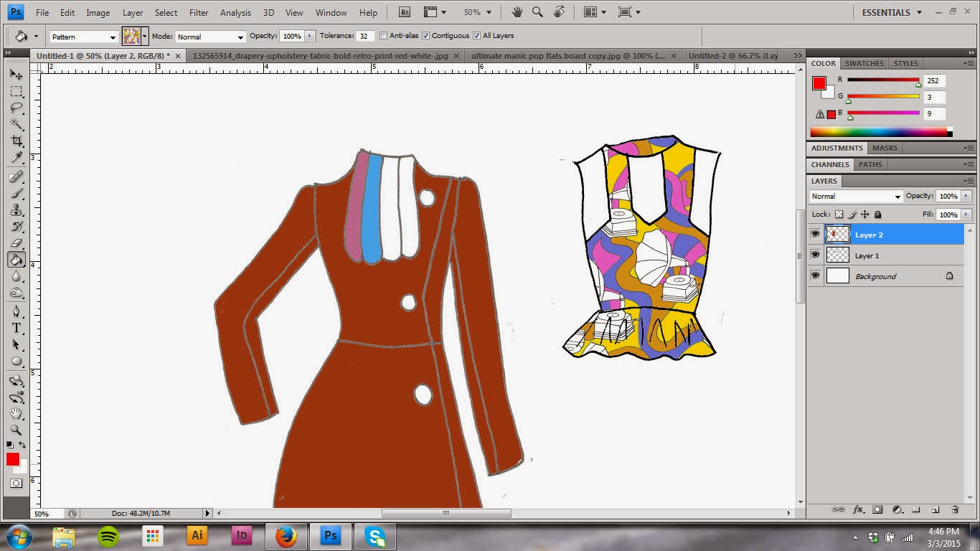Enable the Anti-alias checkbox

coord(384,36)
